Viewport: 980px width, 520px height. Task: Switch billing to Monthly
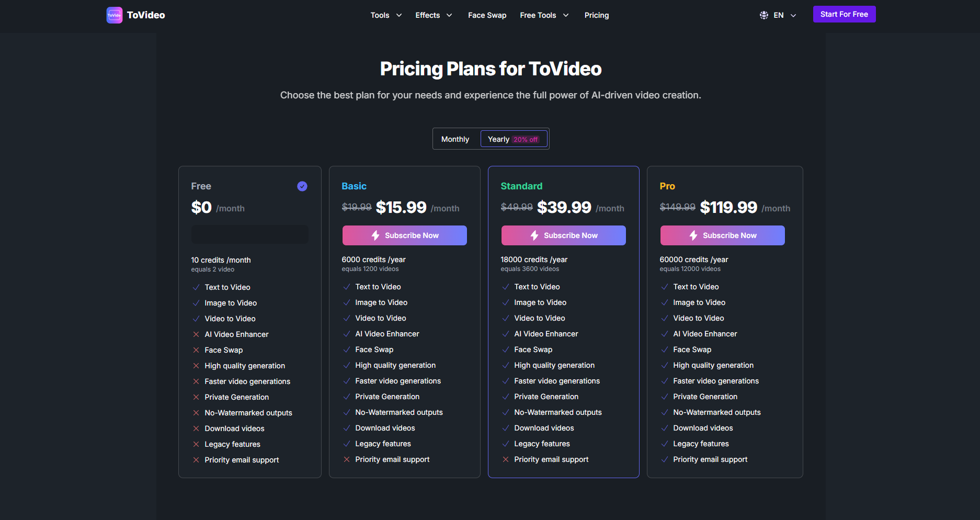455,139
